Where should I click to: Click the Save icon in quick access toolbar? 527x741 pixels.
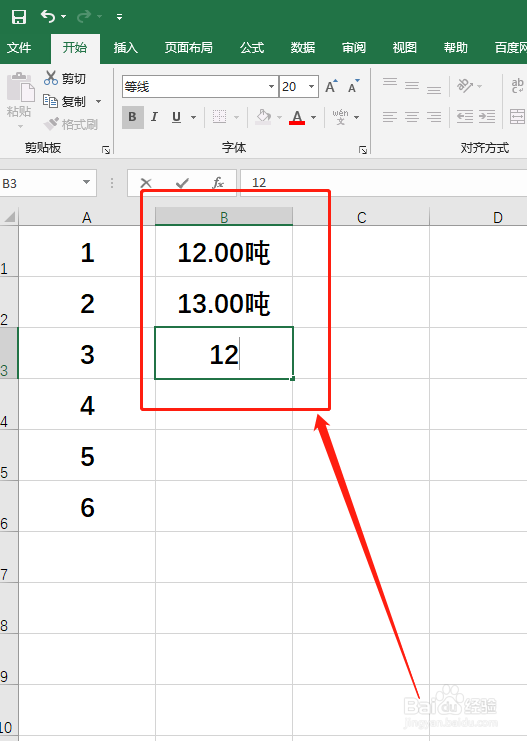pos(19,17)
